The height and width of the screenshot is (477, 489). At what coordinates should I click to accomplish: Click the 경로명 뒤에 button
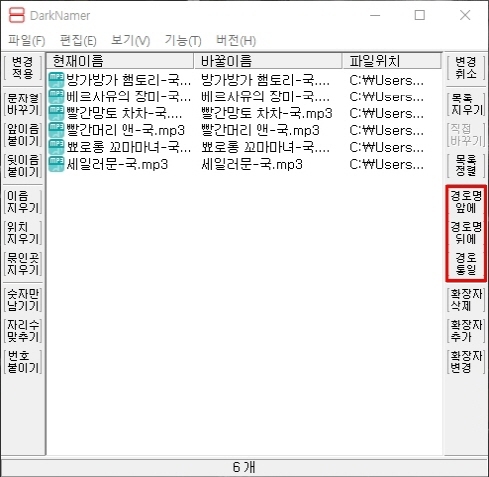(x=466, y=233)
